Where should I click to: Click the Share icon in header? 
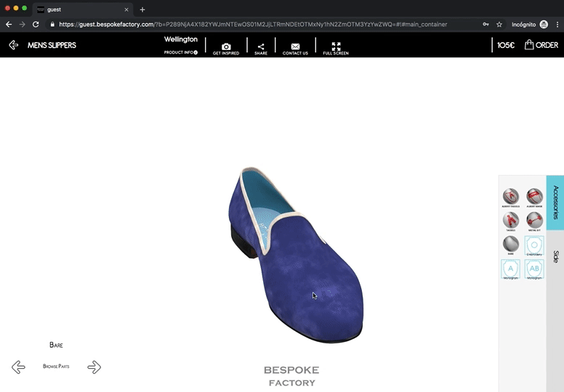(x=261, y=47)
